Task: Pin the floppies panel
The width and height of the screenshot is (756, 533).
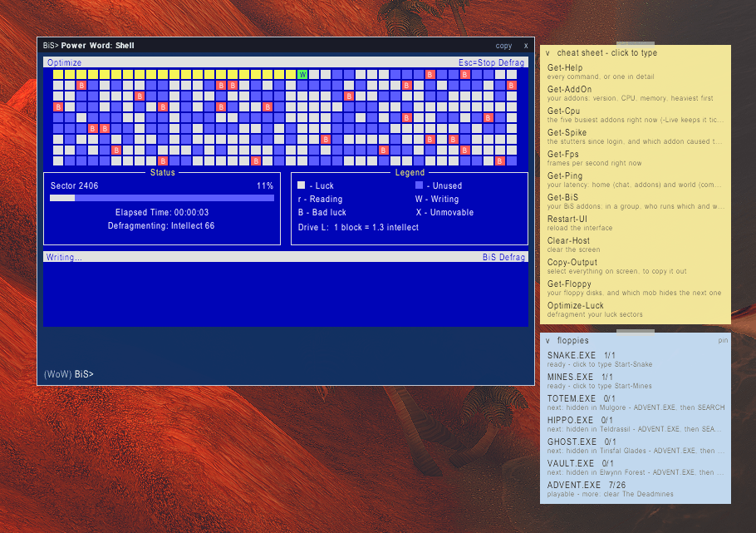Action: tap(722, 340)
